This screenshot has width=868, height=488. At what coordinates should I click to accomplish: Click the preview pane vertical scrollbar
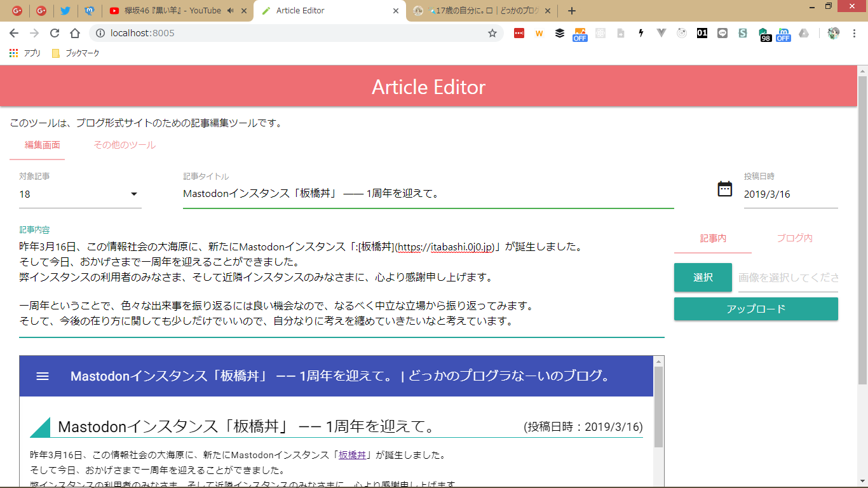tap(658, 407)
